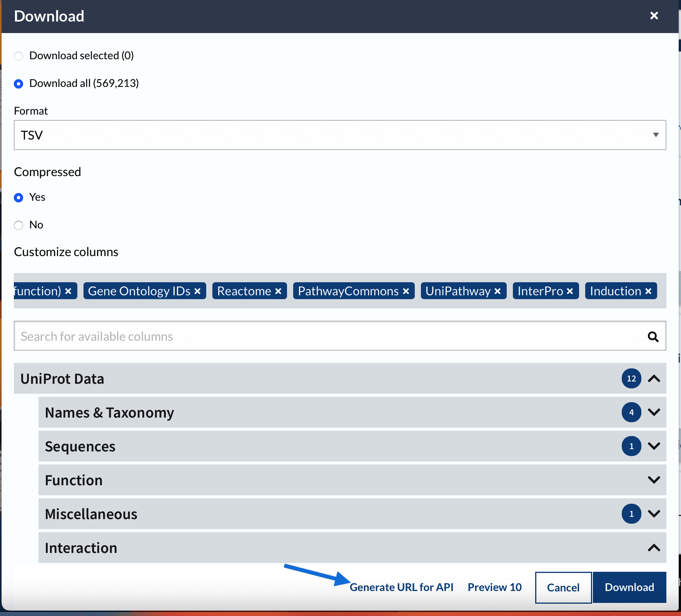Screen dimensions: 681x616
Task: Click the PathwayCommons chip label
Action: point(348,291)
